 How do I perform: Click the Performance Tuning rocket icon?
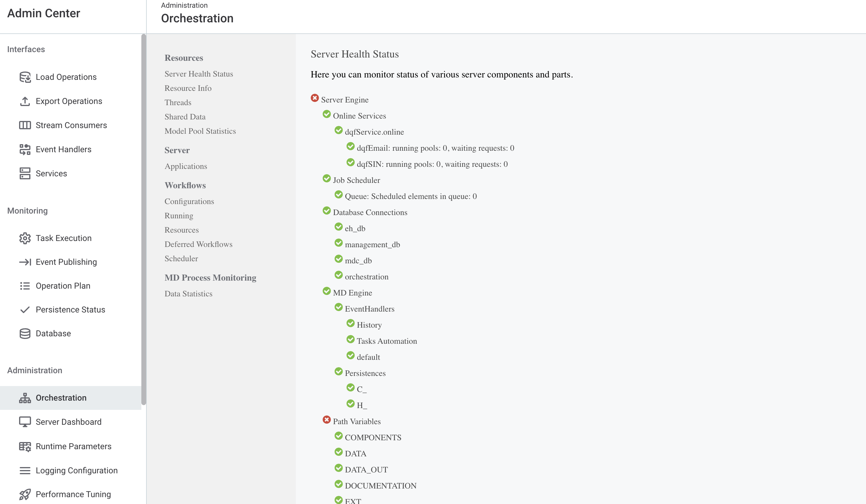(24, 494)
